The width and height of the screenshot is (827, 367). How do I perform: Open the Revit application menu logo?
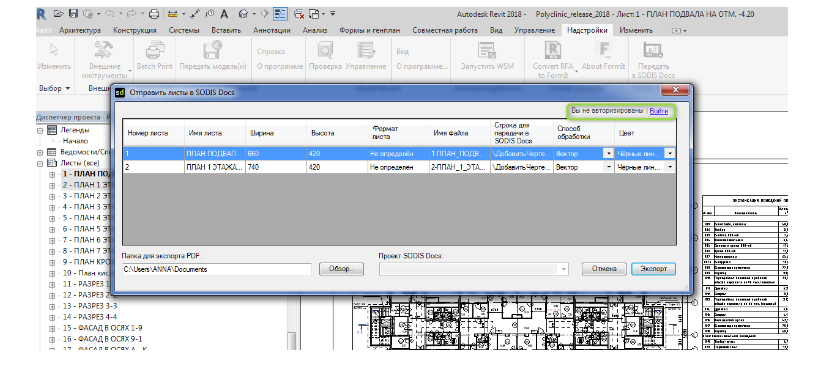[x=42, y=14]
